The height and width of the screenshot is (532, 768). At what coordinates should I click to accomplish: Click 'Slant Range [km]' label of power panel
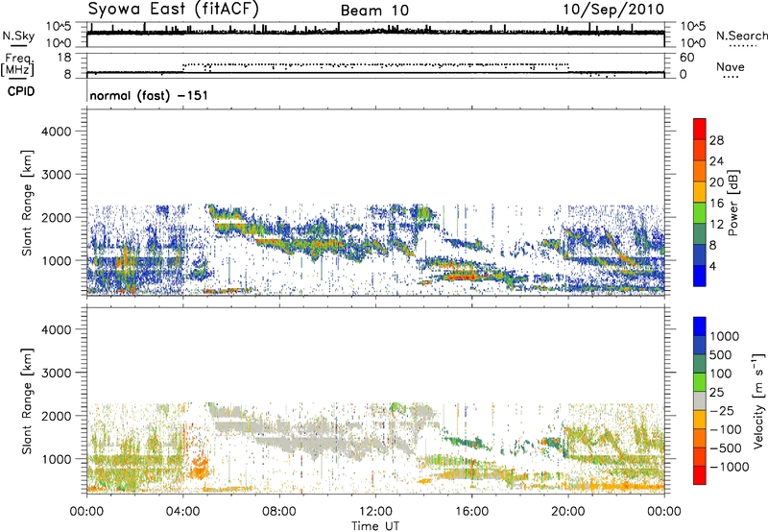coord(27,203)
